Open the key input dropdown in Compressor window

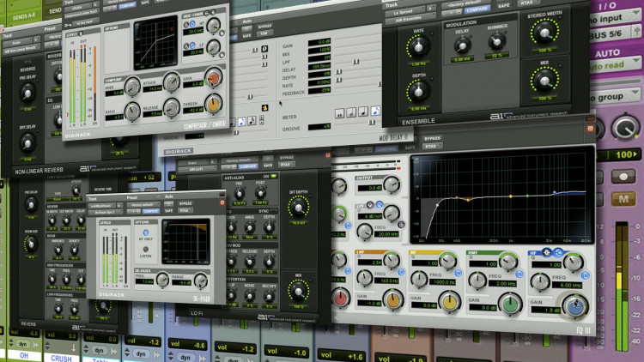click(85, 21)
